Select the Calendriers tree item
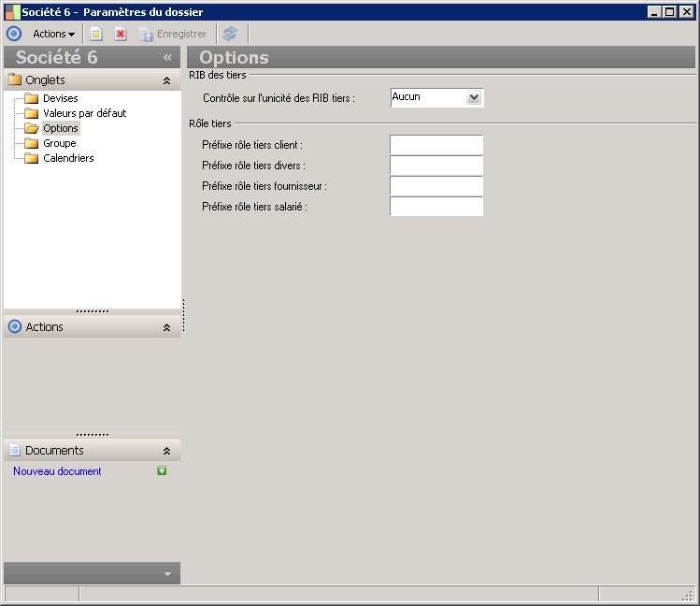 (x=68, y=158)
